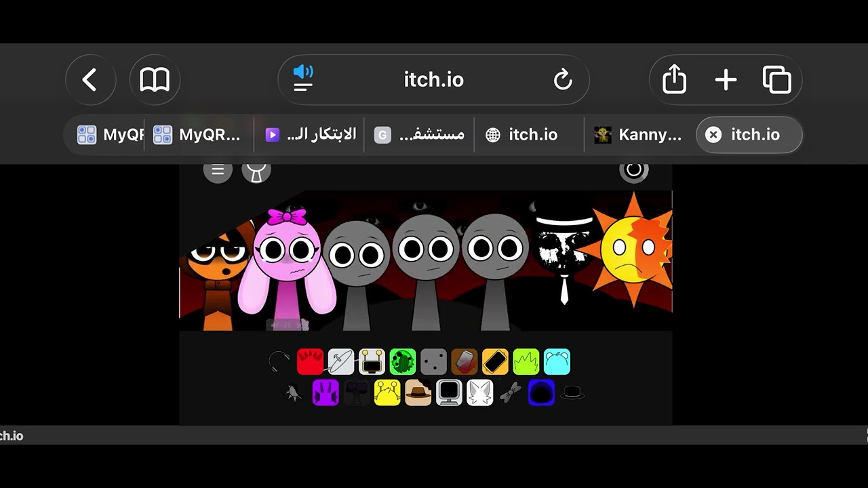Viewport: 868px width, 488px height.
Task: Pick the gray spiky creature sound icon
Action: click(294, 392)
